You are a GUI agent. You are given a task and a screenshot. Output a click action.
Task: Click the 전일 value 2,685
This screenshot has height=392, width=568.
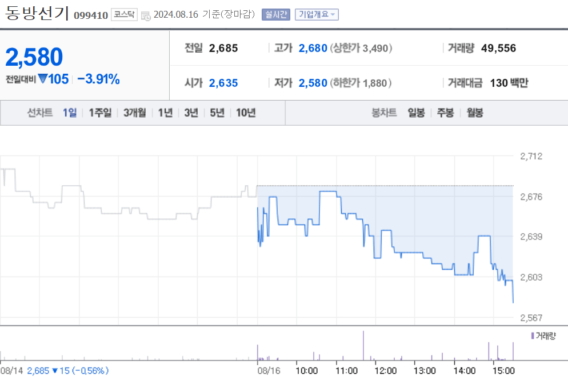click(223, 48)
